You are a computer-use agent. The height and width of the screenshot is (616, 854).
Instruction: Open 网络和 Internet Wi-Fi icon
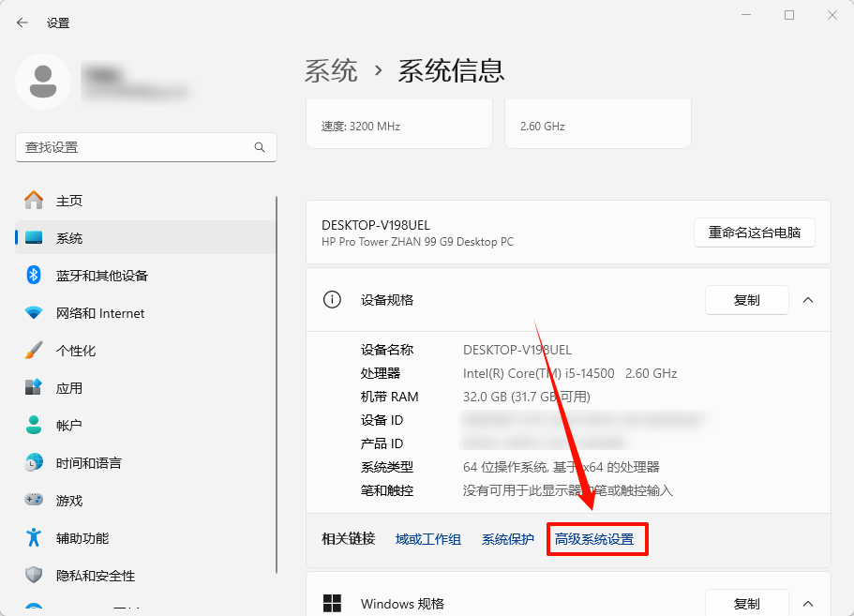[34, 313]
